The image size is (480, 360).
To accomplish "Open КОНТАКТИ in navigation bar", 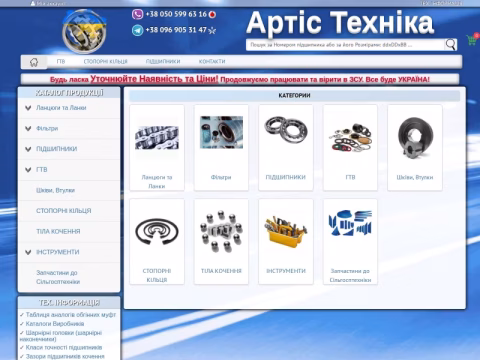I will [x=212, y=61].
